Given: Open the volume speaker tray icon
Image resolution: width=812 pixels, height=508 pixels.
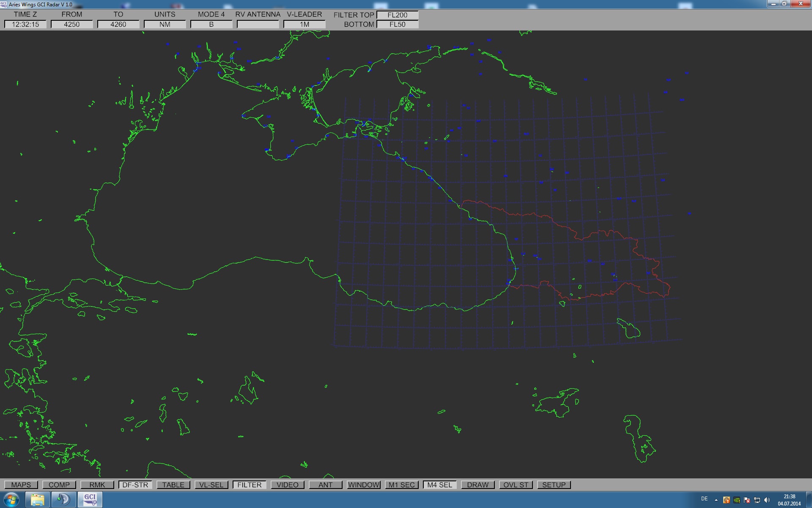Looking at the screenshot, I should pos(767,500).
